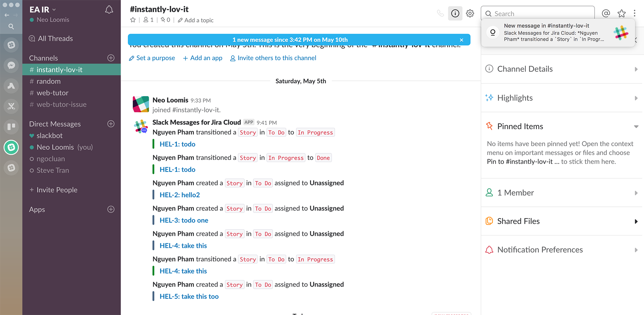Screen dimensions: 644x315
Task: Open the EA IR workspace dropdown menu
Action: click(x=43, y=9)
